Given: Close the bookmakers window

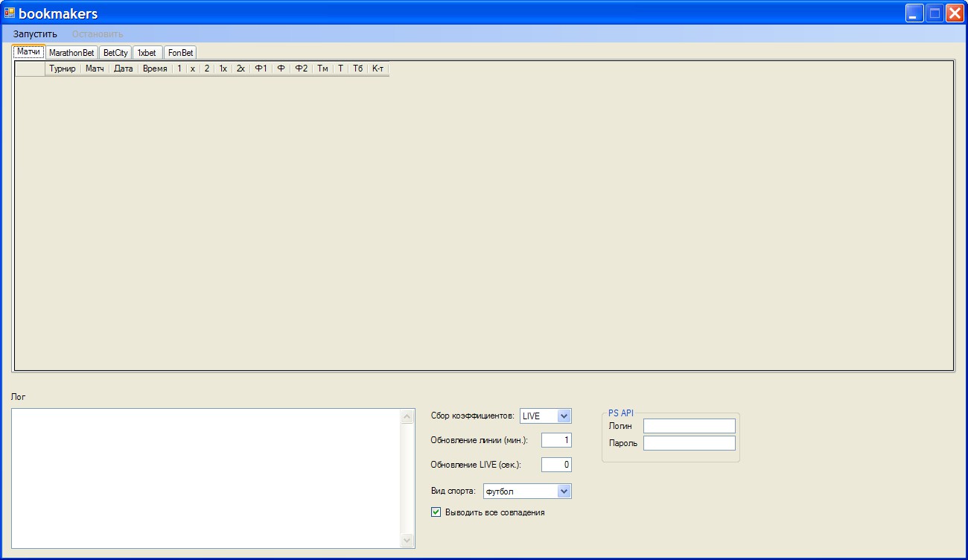Looking at the screenshot, I should tap(955, 13).
